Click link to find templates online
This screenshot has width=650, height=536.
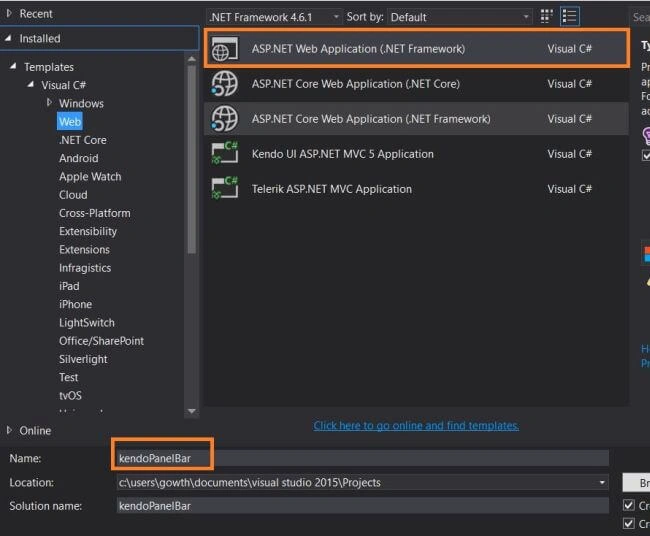(416, 426)
